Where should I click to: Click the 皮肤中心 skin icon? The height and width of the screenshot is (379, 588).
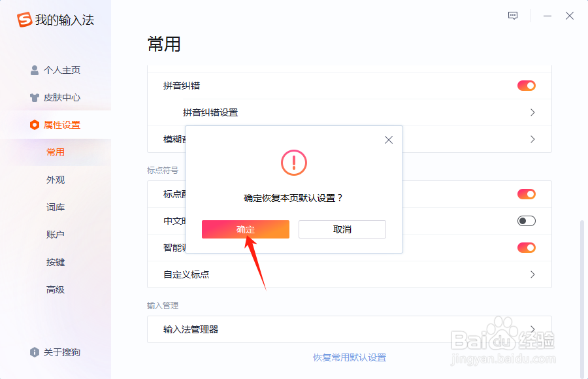[x=34, y=97]
